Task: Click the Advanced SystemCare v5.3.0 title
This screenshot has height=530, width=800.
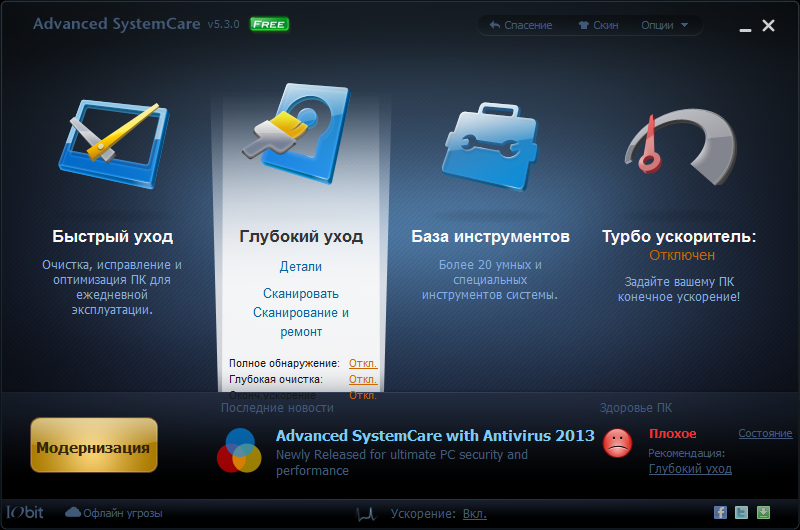Action: click(x=136, y=24)
